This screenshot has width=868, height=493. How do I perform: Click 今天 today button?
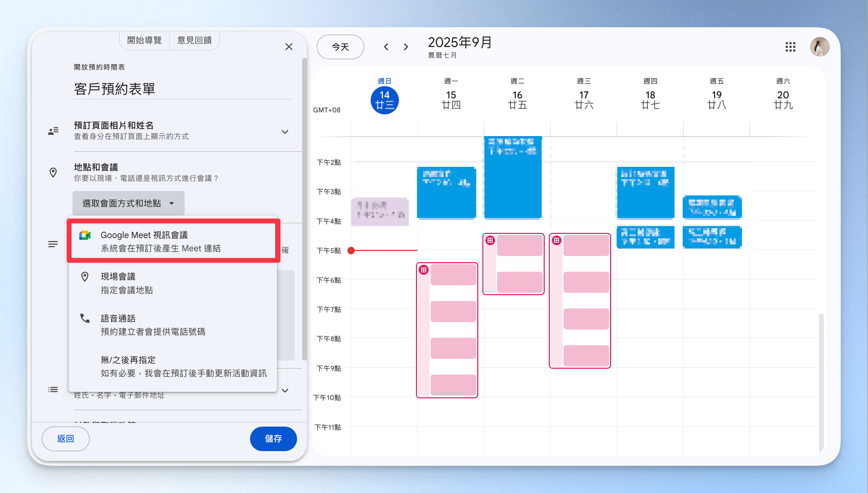click(x=340, y=47)
